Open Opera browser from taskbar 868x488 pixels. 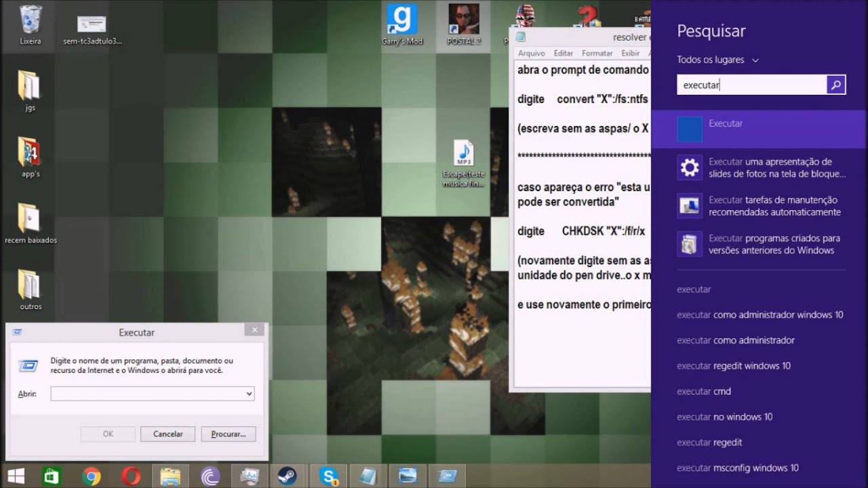pyautogui.click(x=131, y=476)
